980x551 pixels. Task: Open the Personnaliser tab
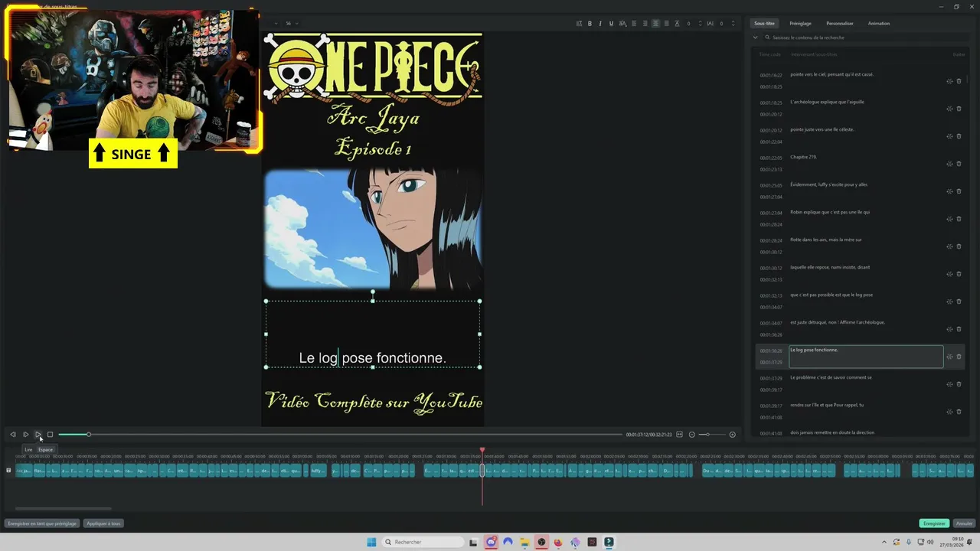click(840, 24)
